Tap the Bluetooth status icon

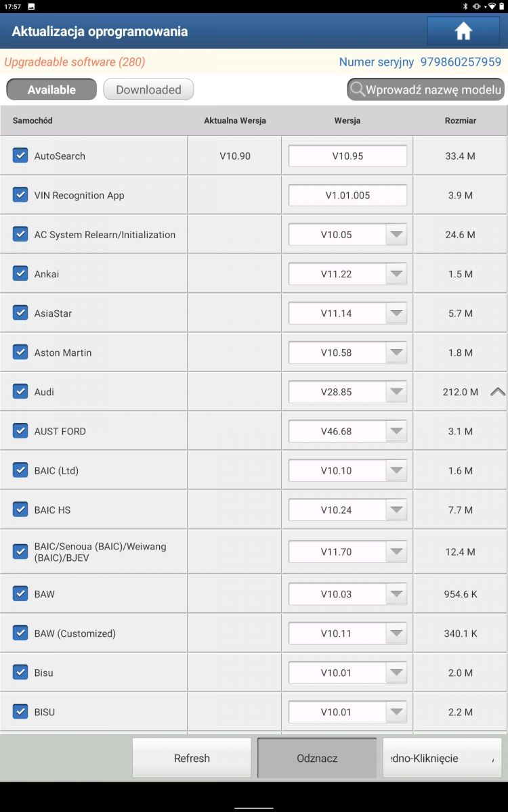pos(465,6)
